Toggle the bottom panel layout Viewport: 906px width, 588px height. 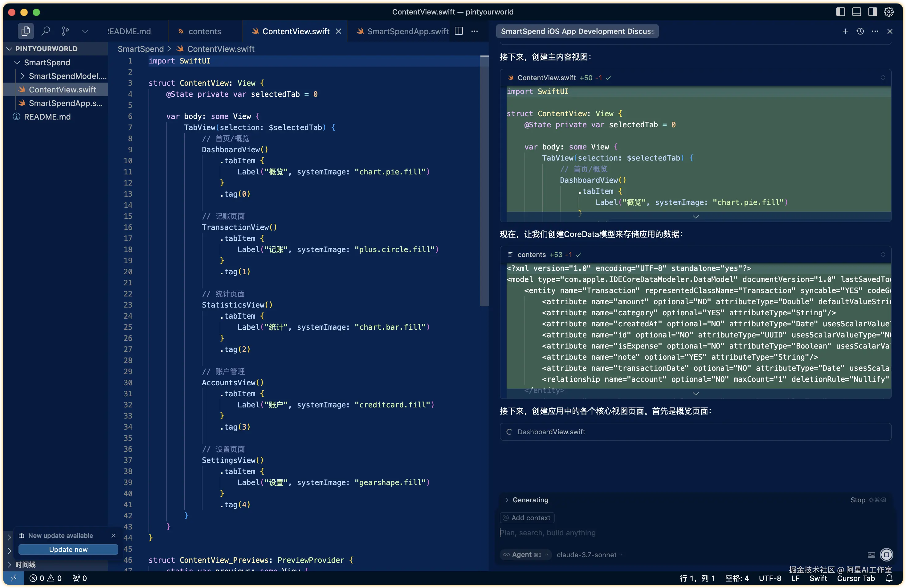pyautogui.click(x=856, y=12)
